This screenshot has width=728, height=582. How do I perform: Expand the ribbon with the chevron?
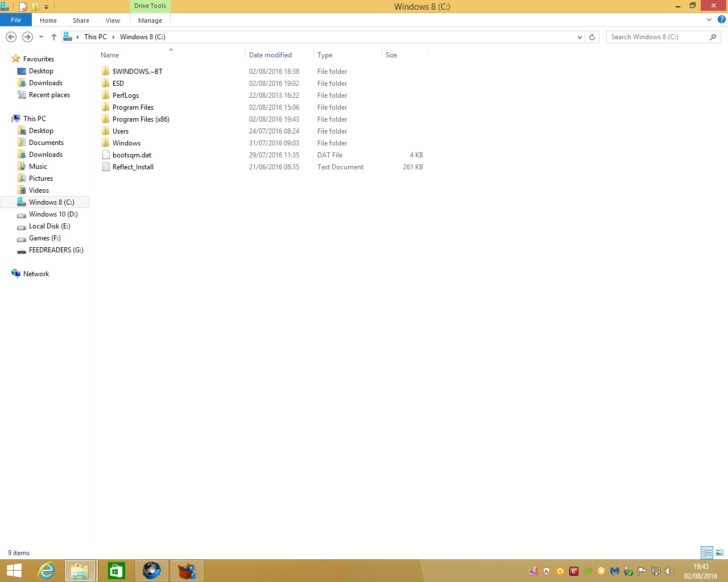click(709, 20)
